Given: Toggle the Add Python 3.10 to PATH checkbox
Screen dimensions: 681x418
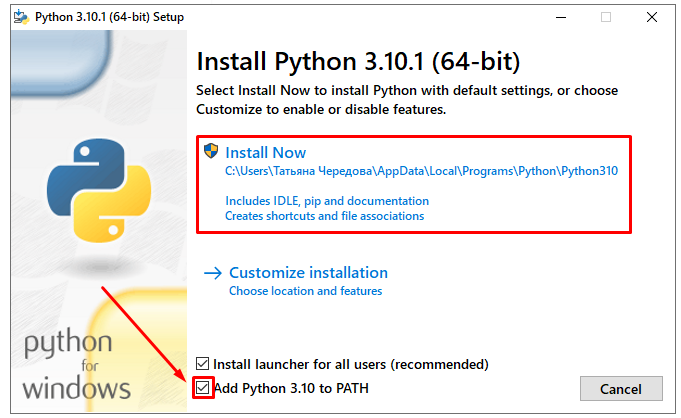Looking at the screenshot, I should 204,387.
